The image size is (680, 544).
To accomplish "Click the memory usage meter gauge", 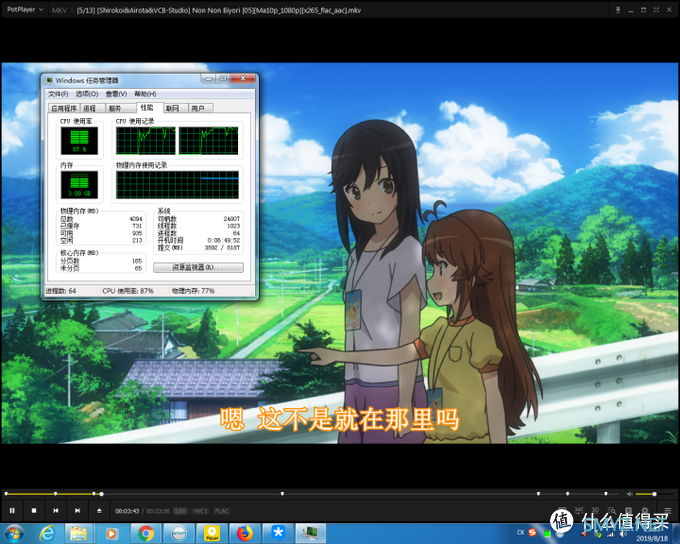I will coord(79,185).
